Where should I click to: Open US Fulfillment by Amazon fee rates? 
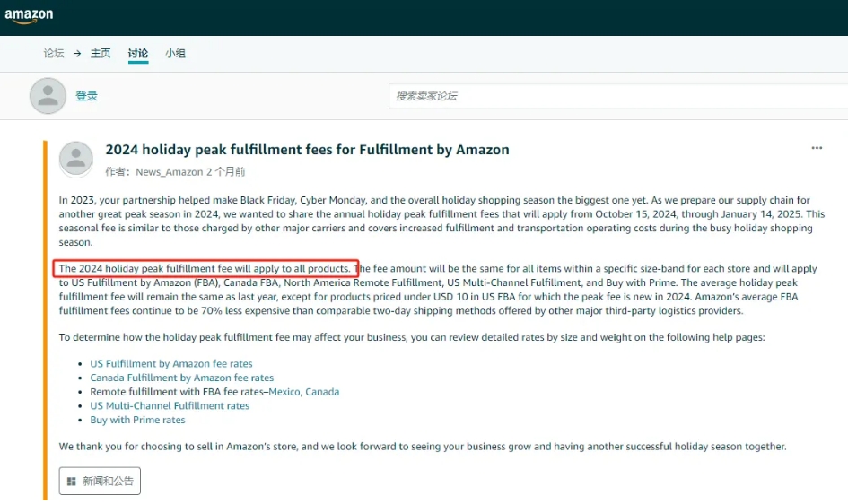click(170, 363)
